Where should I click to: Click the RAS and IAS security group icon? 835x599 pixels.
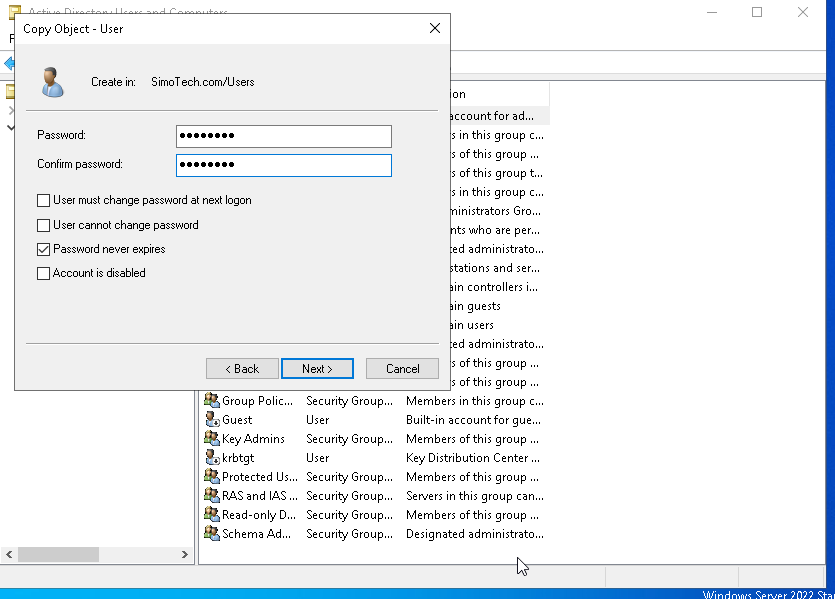coord(210,495)
